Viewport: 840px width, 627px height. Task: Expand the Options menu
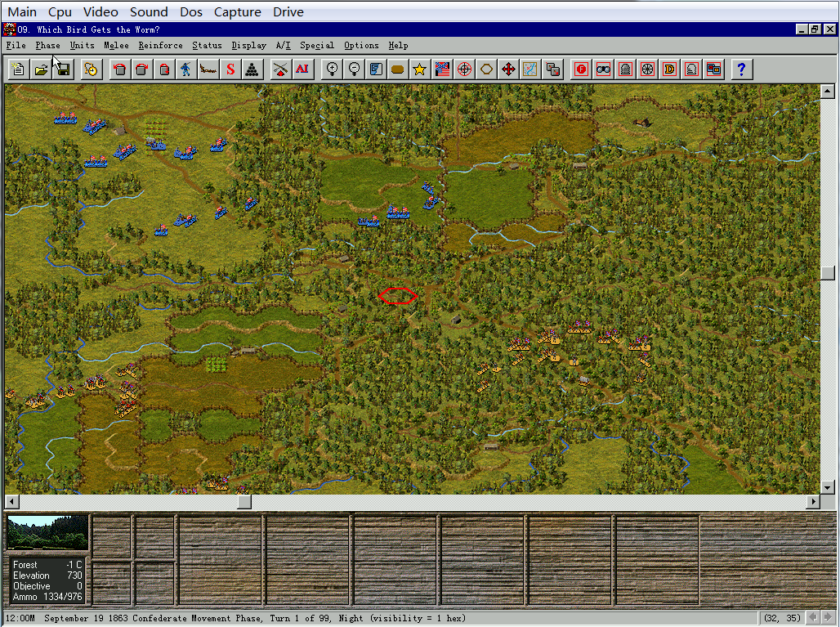click(361, 46)
